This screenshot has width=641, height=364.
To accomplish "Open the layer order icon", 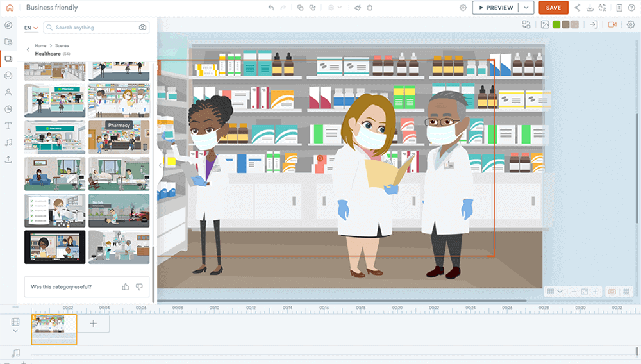I will pyautogui.click(x=331, y=8).
